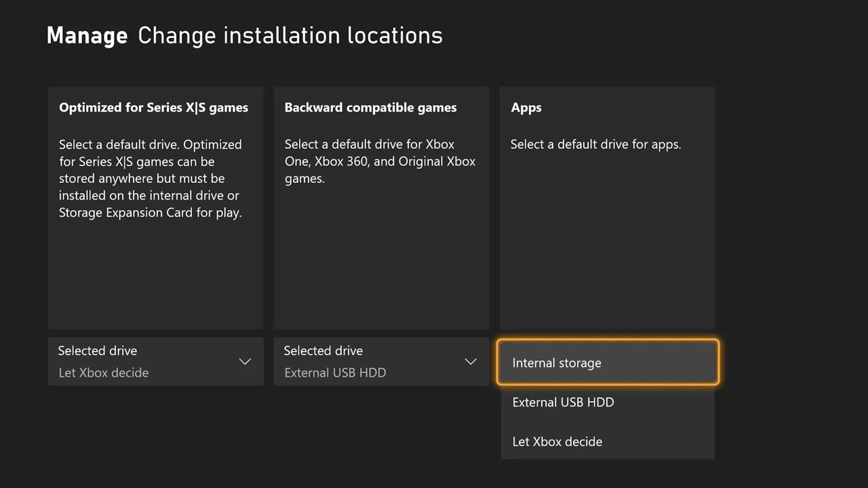
Task: Open Selected drive dropdown under Series X|S games
Action: click(x=155, y=361)
